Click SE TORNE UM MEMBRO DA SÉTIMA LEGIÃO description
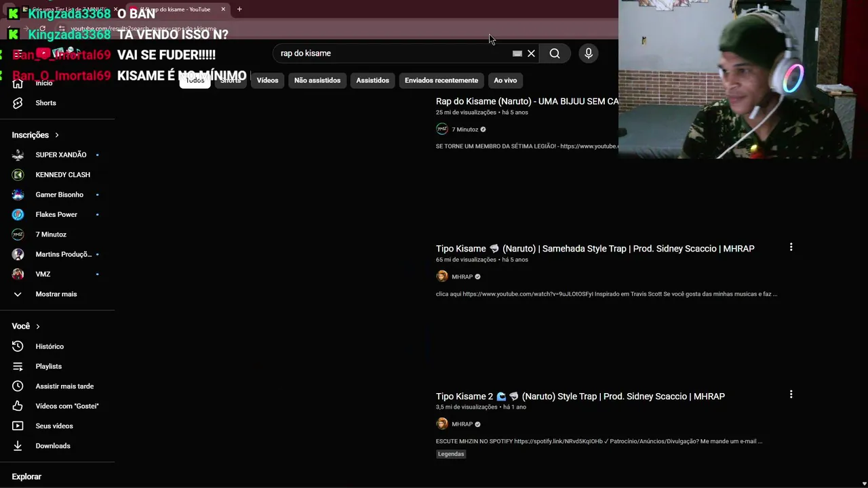This screenshot has width=868, height=488. pos(527,146)
